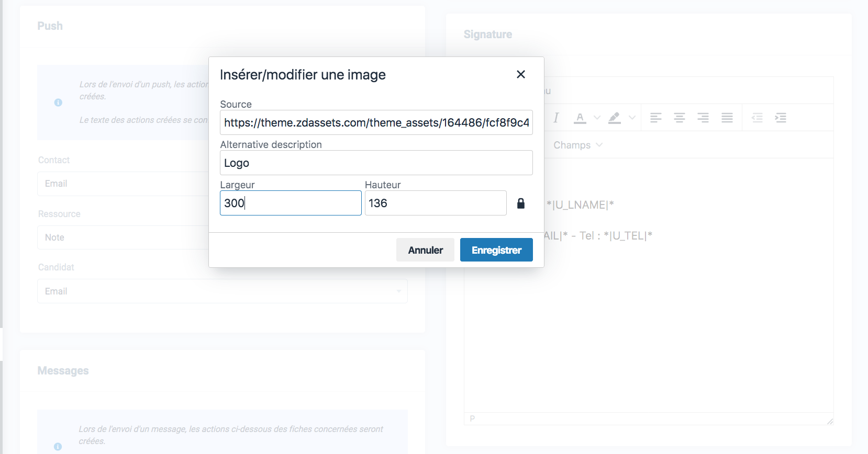The width and height of the screenshot is (868, 454).
Task: Click the Signature heading
Action: point(488,35)
